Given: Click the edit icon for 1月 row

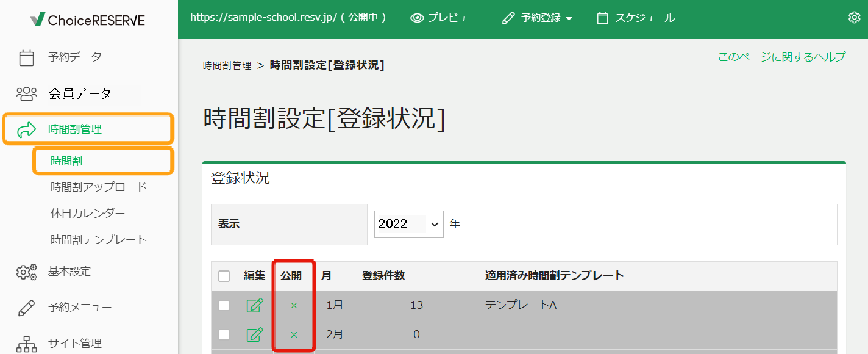Looking at the screenshot, I should coord(255,305).
